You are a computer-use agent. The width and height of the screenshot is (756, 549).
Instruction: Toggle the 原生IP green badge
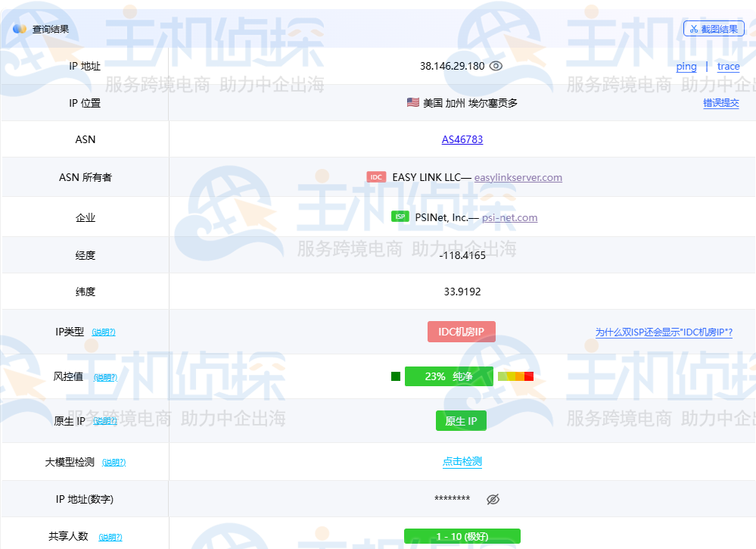tap(461, 420)
